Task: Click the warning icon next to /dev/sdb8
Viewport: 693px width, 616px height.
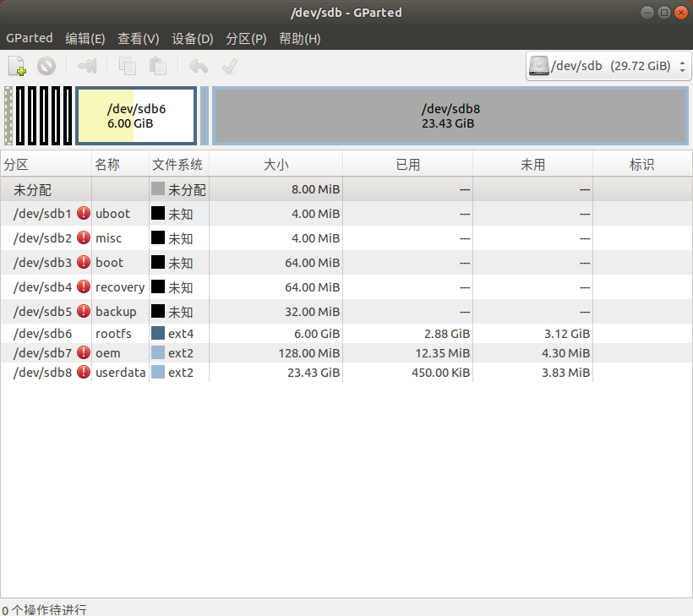Action: pyautogui.click(x=84, y=372)
